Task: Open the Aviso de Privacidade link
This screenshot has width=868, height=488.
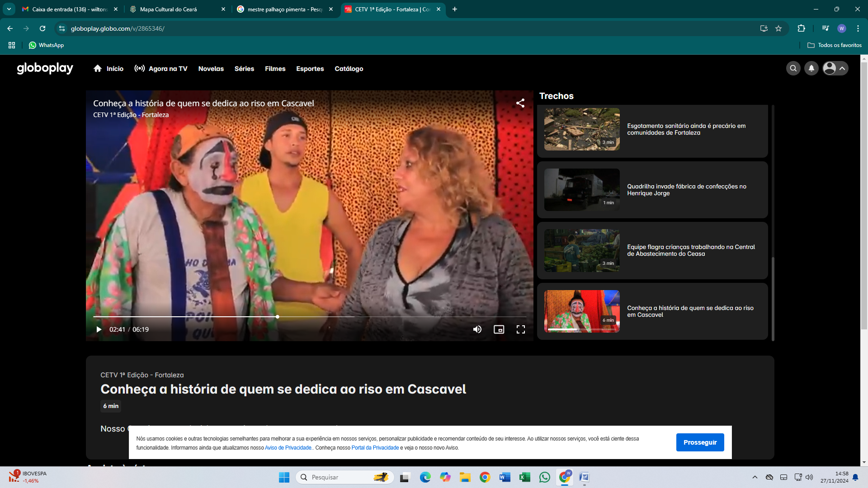Action: click(288, 448)
